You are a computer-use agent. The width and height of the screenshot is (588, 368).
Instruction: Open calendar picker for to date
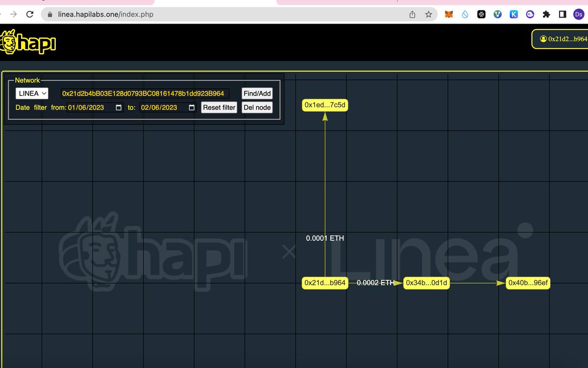coord(192,107)
